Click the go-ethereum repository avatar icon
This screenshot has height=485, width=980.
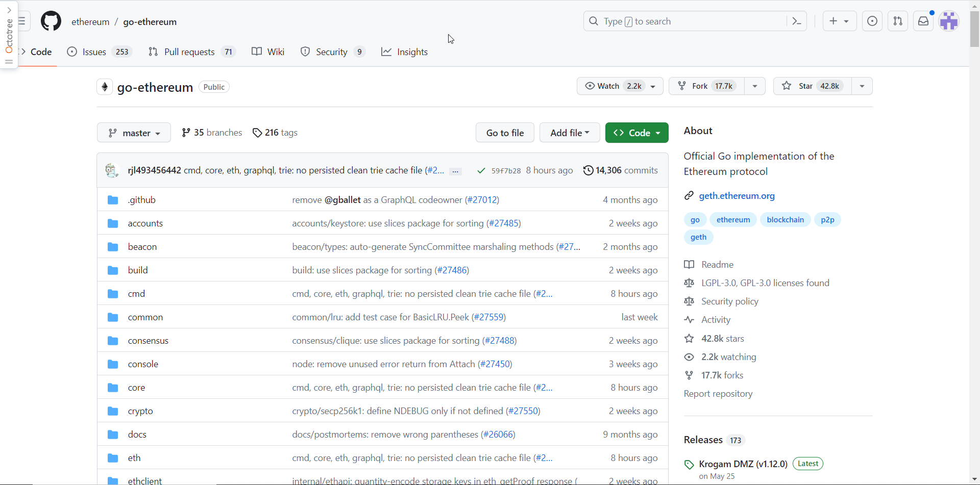click(105, 87)
